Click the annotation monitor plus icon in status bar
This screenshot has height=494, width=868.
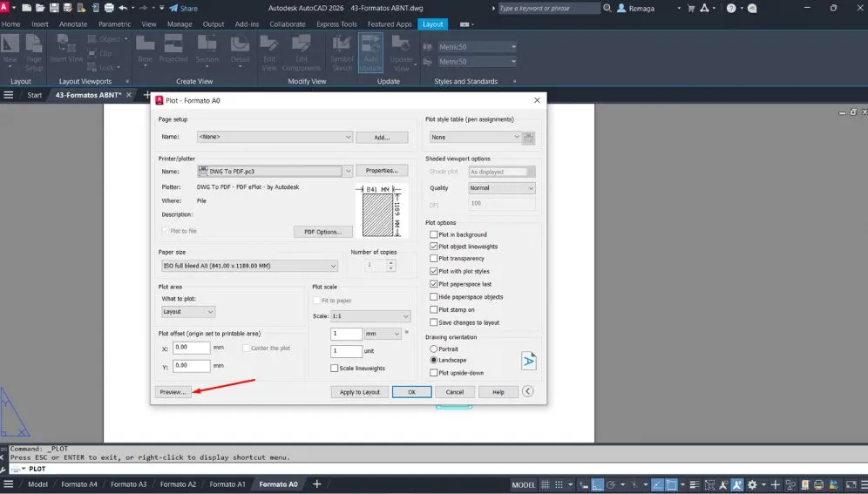click(776, 484)
